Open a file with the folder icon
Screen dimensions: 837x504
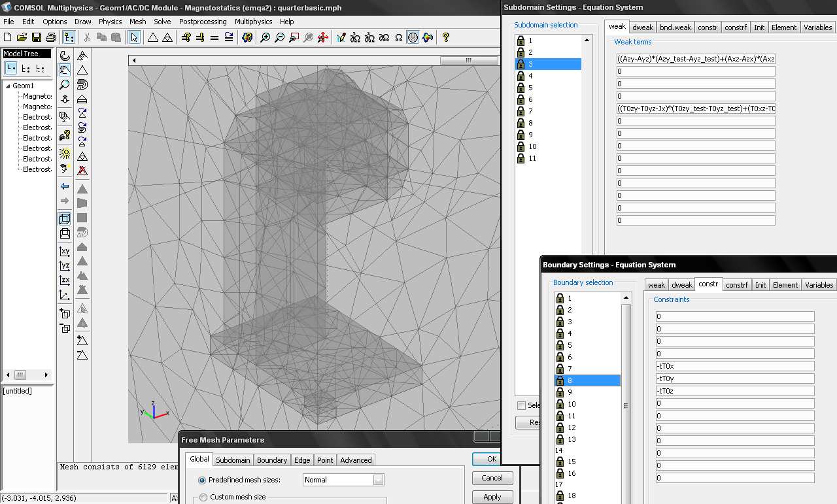click(22, 38)
